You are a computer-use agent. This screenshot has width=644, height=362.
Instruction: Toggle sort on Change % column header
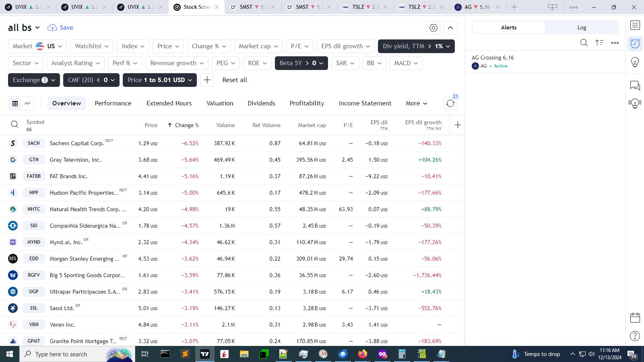tap(184, 125)
